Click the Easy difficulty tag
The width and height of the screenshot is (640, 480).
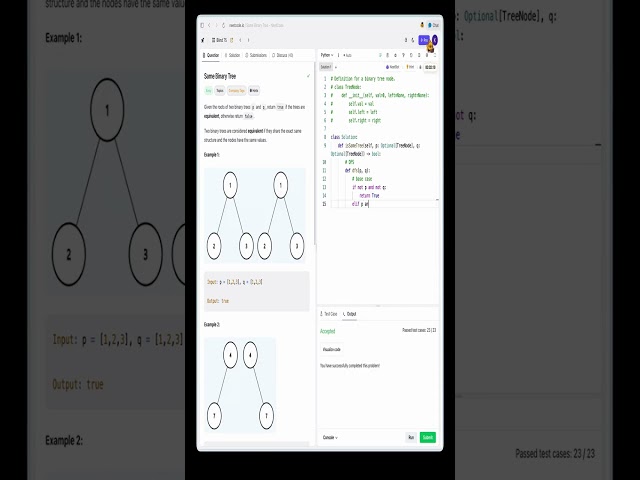pos(209,91)
